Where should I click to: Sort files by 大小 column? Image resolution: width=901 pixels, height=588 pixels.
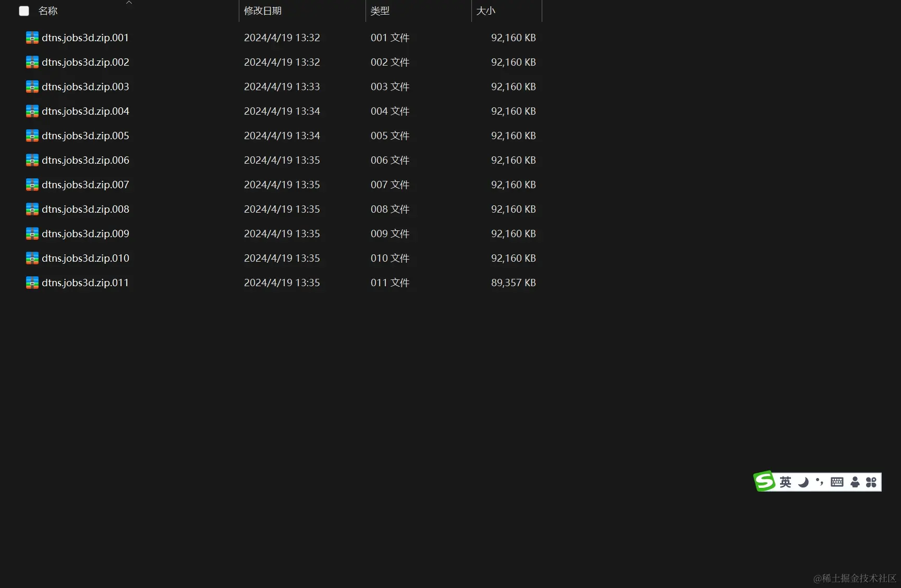coord(485,11)
